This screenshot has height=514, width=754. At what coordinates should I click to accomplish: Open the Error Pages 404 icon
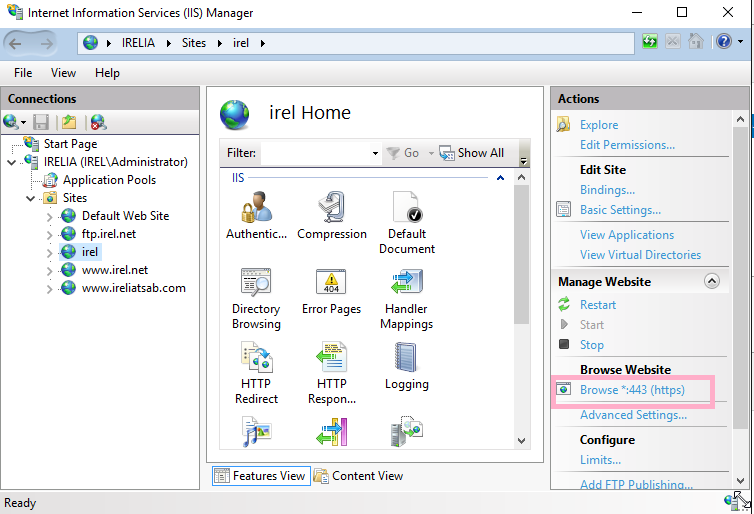331,282
